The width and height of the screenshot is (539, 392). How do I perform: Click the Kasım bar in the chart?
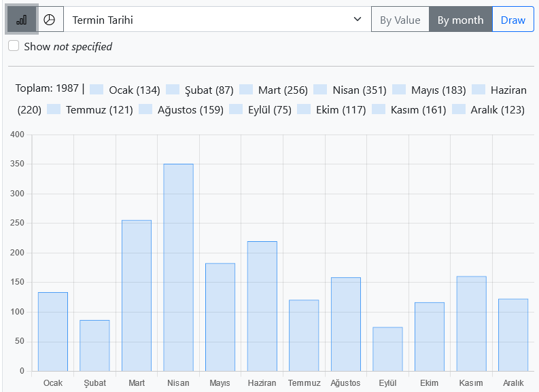(471, 323)
